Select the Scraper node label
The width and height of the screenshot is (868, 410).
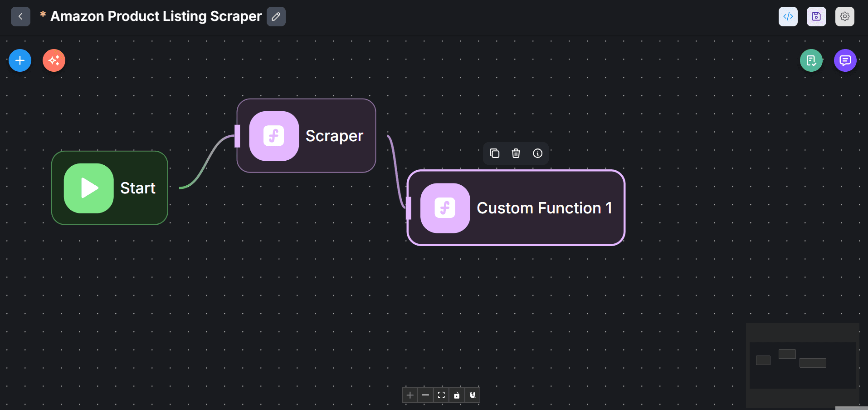334,136
